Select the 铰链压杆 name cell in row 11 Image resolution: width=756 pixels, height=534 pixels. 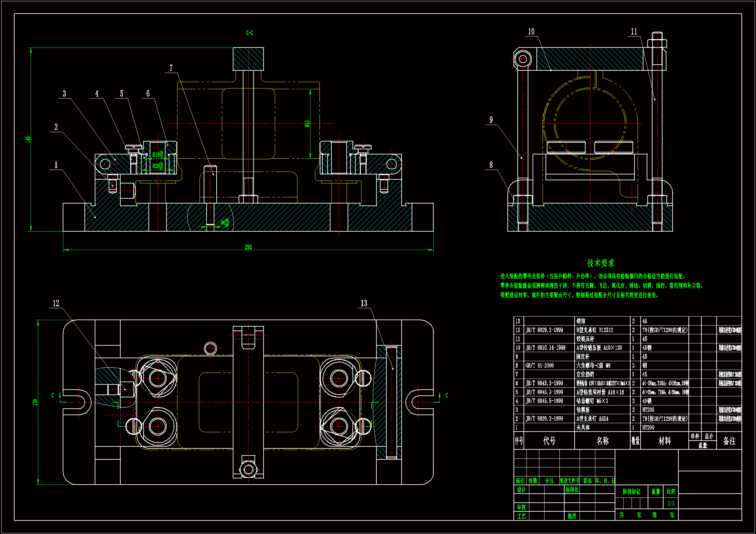pos(585,339)
